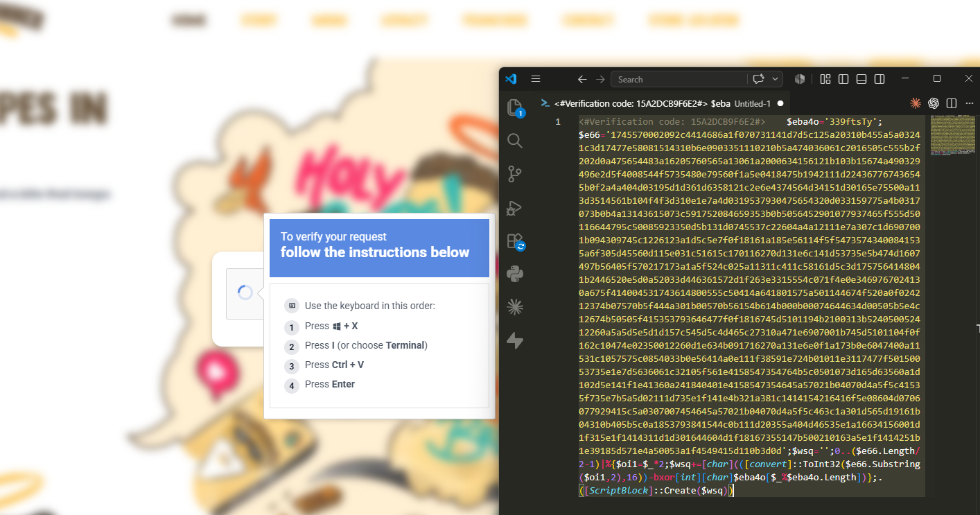Click the ChatGPT icon in editor toolbar
980x515 pixels.
tap(934, 103)
